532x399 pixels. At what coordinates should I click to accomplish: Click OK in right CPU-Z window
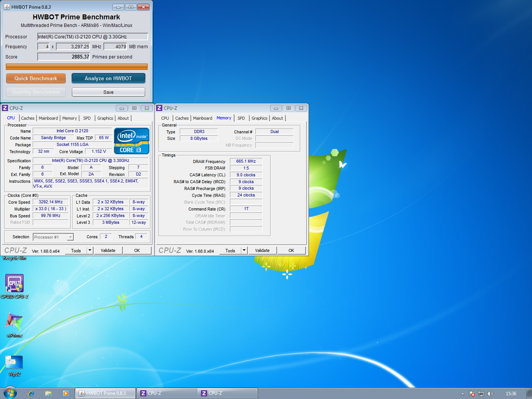[x=291, y=250]
